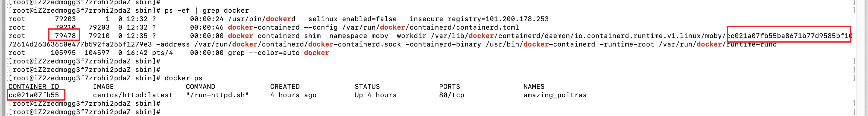Click the "/run-httpd.sh" command text
This screenshot has width=868, height=116.
point(217,95)
